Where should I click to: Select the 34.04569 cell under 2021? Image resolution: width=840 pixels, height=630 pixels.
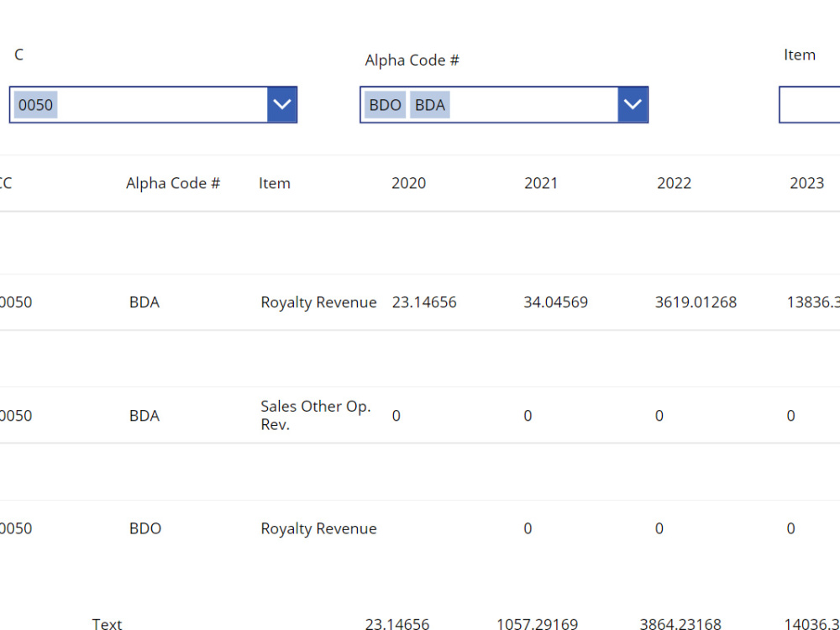[555, 302]
